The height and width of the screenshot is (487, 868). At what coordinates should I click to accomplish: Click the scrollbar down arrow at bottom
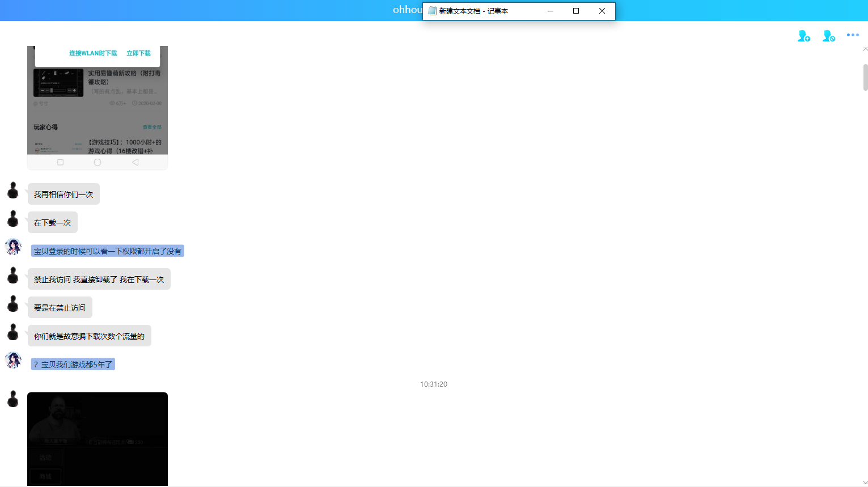(865, 483)
